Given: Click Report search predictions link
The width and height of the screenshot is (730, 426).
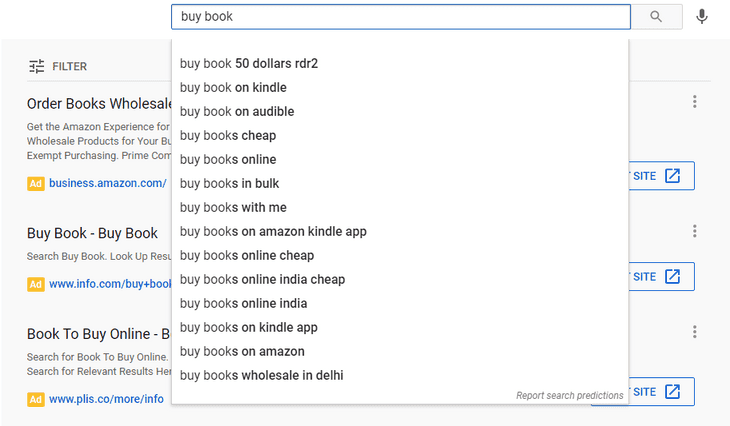Looking at the screenshot, I should tap(569, 396).
